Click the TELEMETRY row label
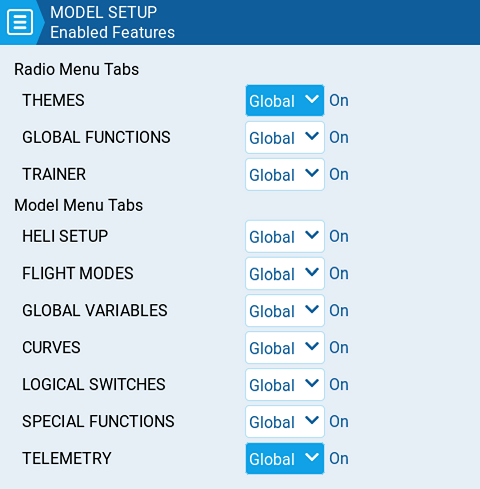 tap(67, 458)
